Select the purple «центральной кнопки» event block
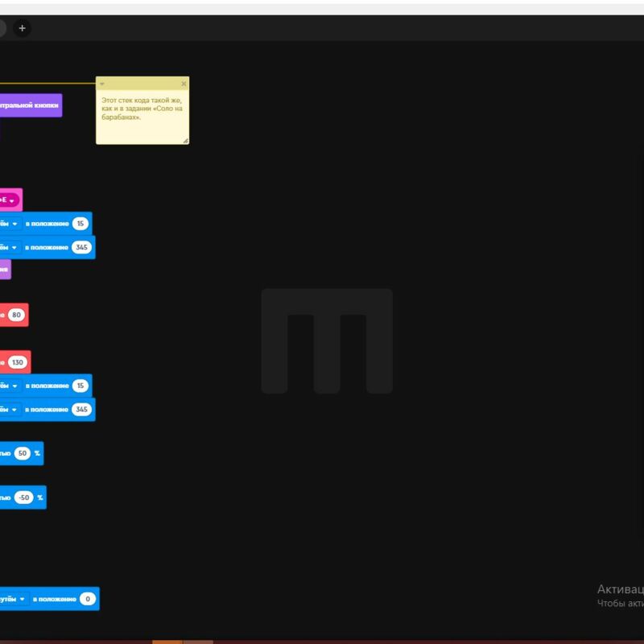 tap(29, 105)
